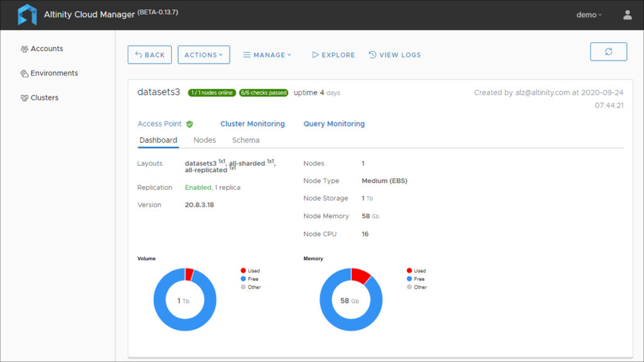The width and height of the screenshot is (644, 362).
Task: Click the Node CPU value 16
Action: point(365,234)
